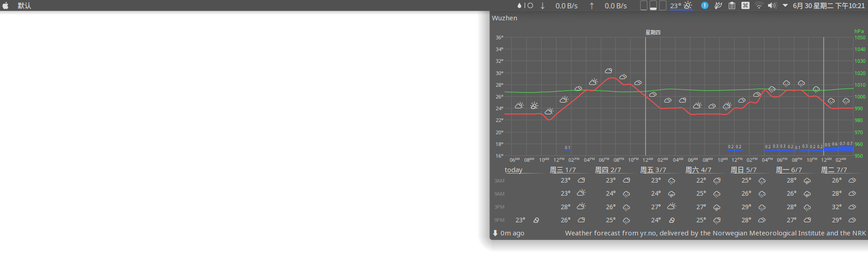868x258 pixels.
Task: Click the leaf icon in the top bar
Action: point(718,5)
